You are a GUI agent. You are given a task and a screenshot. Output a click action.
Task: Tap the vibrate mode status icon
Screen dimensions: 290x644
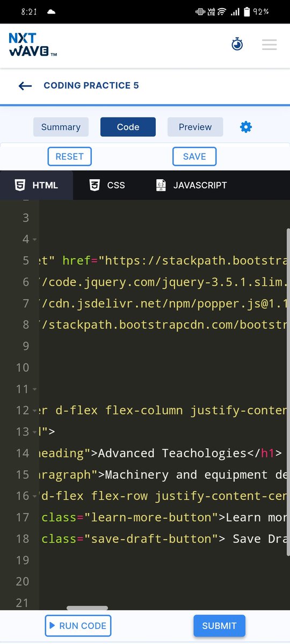click(x=200, y=11)
